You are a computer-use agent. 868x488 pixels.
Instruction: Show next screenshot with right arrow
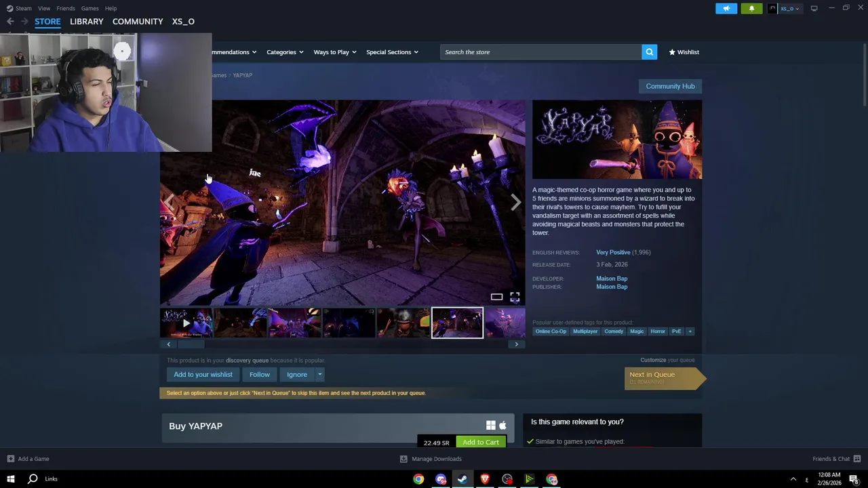515,202
